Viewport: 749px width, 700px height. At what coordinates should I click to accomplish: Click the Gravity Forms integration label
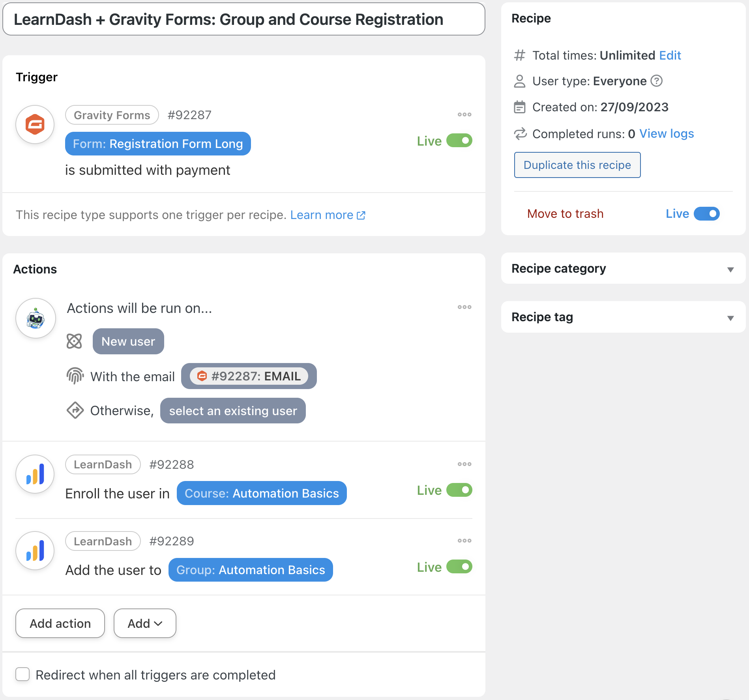112,115
